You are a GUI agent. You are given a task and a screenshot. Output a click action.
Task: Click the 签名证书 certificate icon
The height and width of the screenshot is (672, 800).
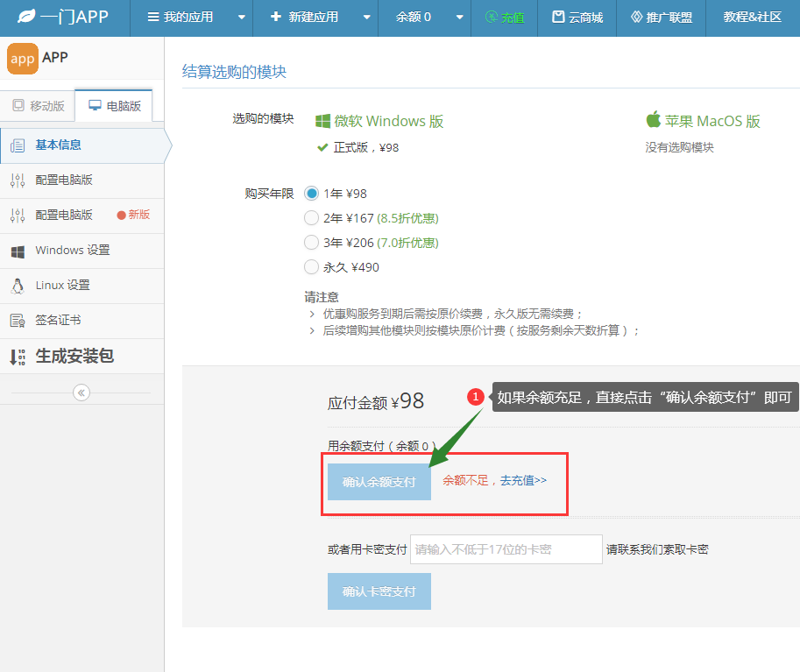click(x=18, y=321)
